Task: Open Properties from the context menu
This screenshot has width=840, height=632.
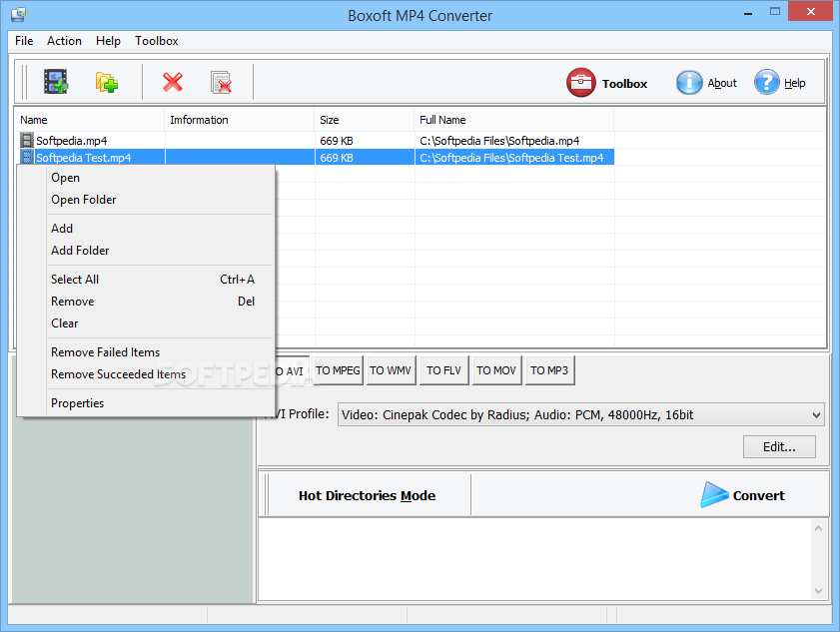Action: pyautogui.click(x=146, y=403)
